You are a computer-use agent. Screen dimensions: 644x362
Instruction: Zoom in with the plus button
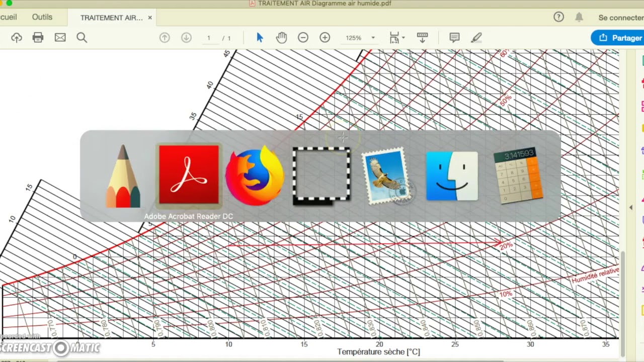coord(325,38)
